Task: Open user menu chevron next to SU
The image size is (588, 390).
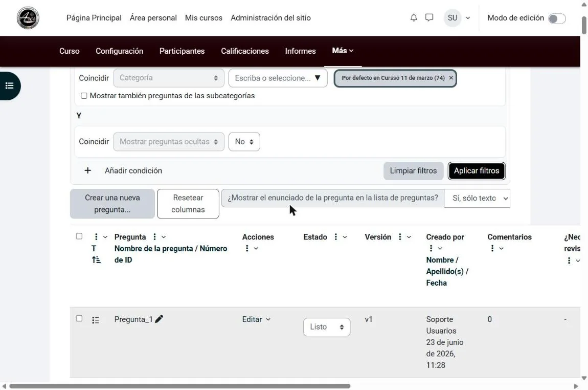Action: pos(468,18)
